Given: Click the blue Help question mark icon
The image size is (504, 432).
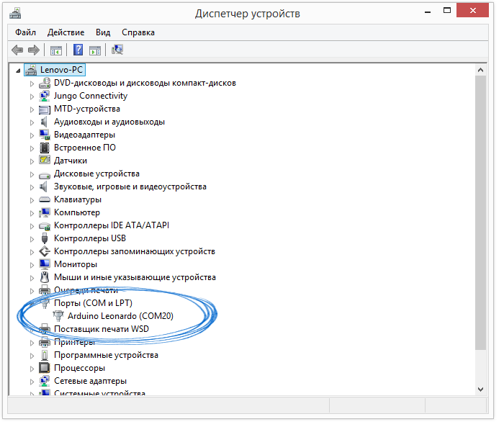Looking at the screenshot, I should (x=78, y=50).
